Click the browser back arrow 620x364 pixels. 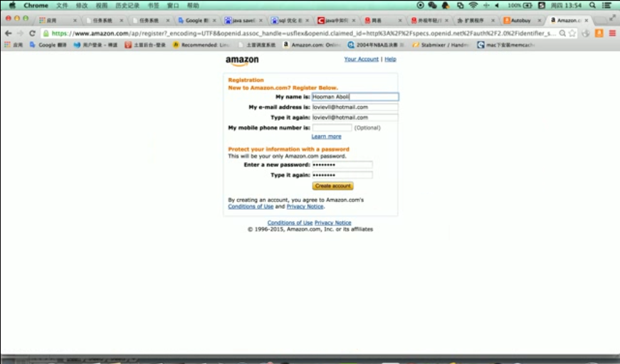(x=8, y=33)
